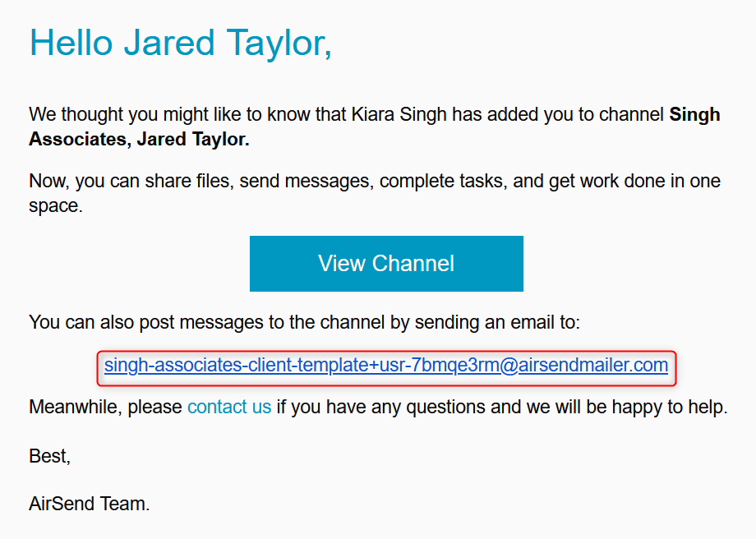Follow the 'contact us' link
Viewport: 756px width, 539px height.
[x=229, y=407]
